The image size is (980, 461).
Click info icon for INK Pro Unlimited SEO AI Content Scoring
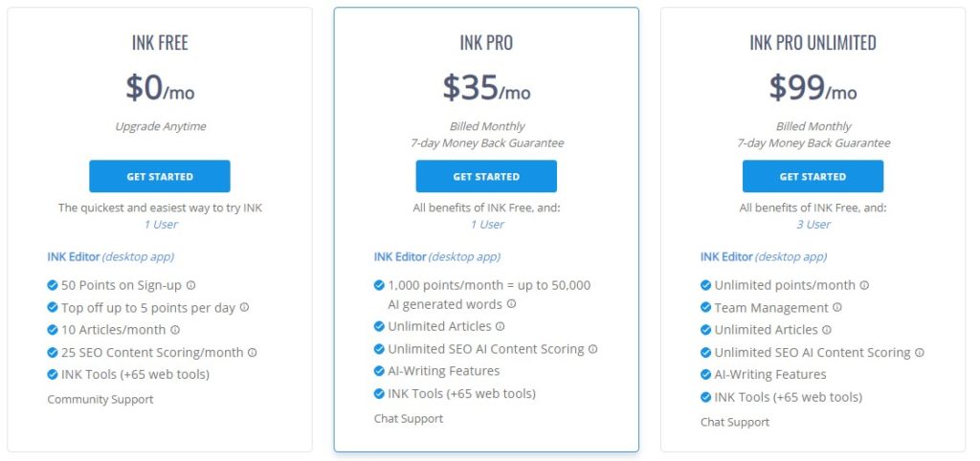pos(920,352)
